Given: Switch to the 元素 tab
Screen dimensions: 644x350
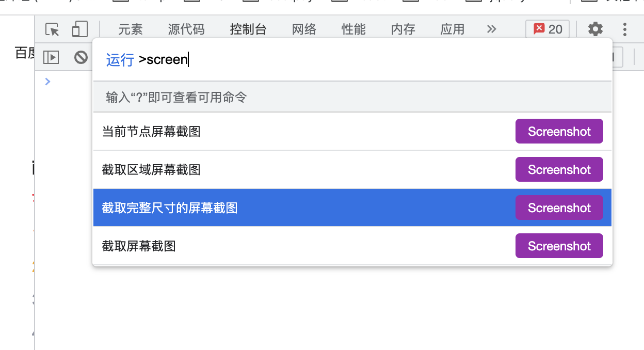Looking at the screenshot, I should pos(131,29).
